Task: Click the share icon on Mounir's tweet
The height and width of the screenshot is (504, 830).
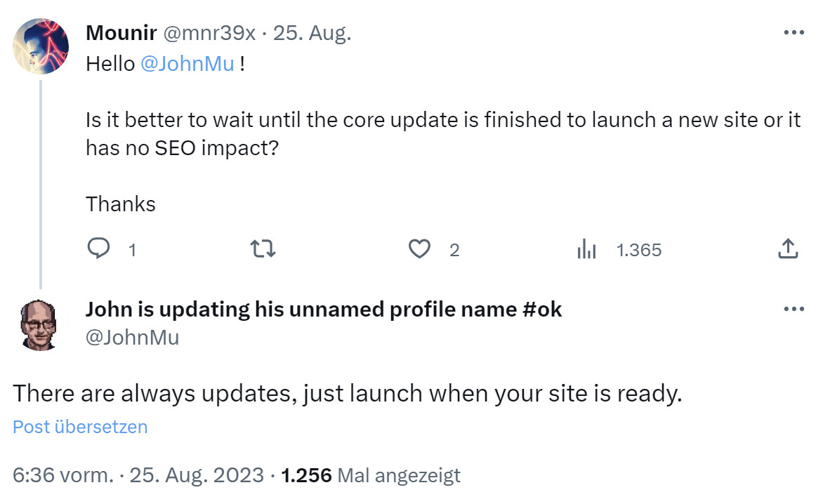Action: pyautogui.click(x=788, y=248)
